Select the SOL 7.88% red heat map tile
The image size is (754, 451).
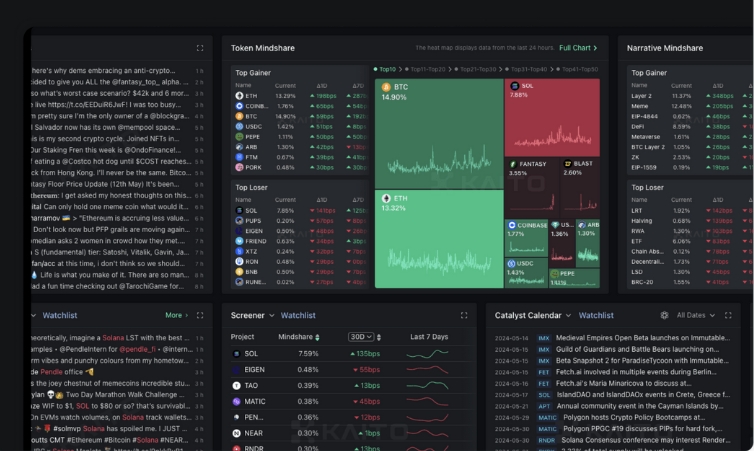552,117
